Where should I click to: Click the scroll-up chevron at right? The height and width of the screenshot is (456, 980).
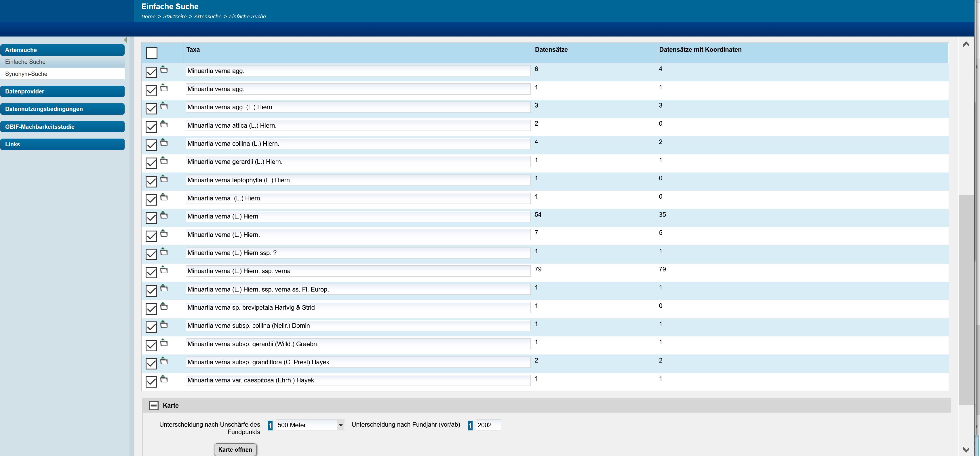(x=966, y=45)
